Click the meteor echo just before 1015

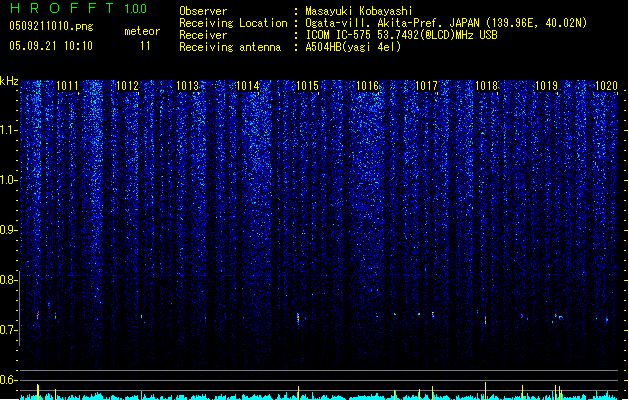pyautogui.click(x=298, y=319)
